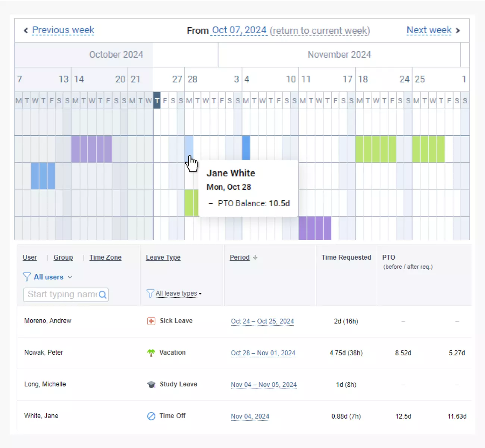Click the PTO column header

389,257
